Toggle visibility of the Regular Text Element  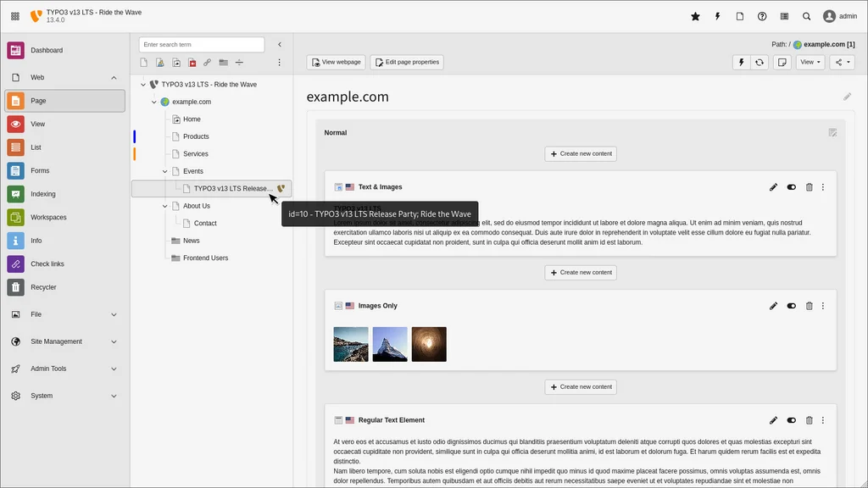click(x=791, y=420)
